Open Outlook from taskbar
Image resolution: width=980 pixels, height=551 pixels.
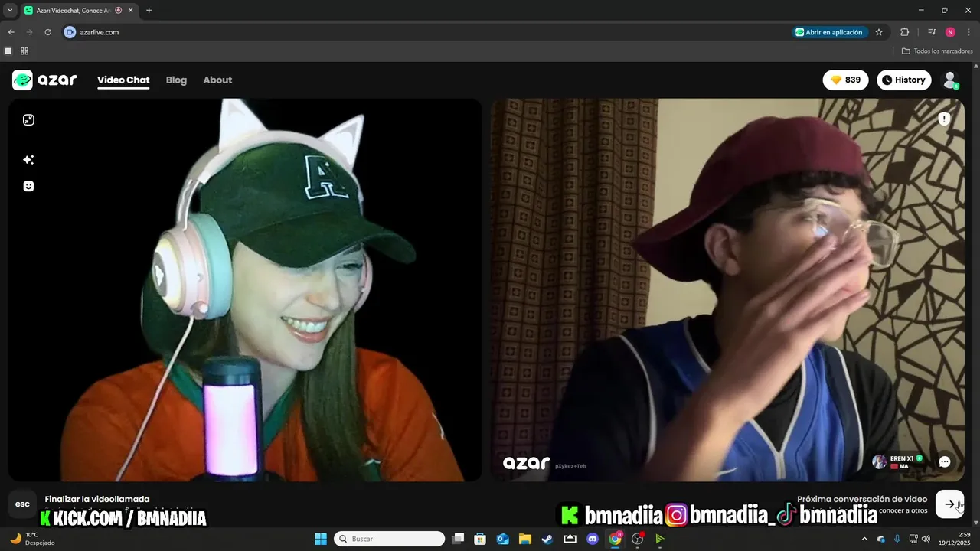[502, 539]
